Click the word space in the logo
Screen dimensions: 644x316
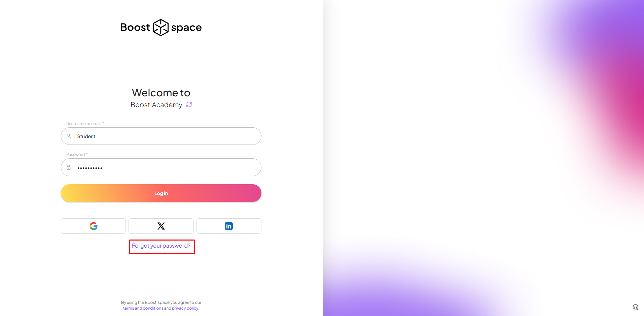point(186,28)
